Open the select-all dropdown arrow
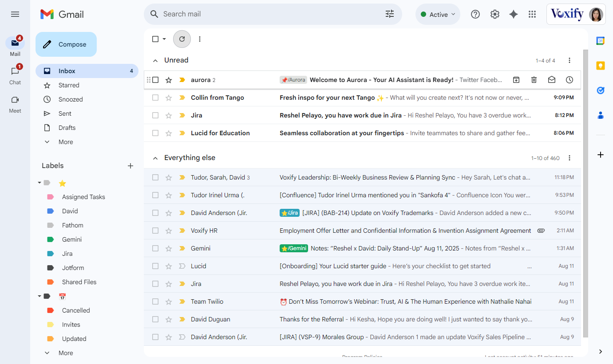Screen dimensions: 613x364 click(164, 39)
